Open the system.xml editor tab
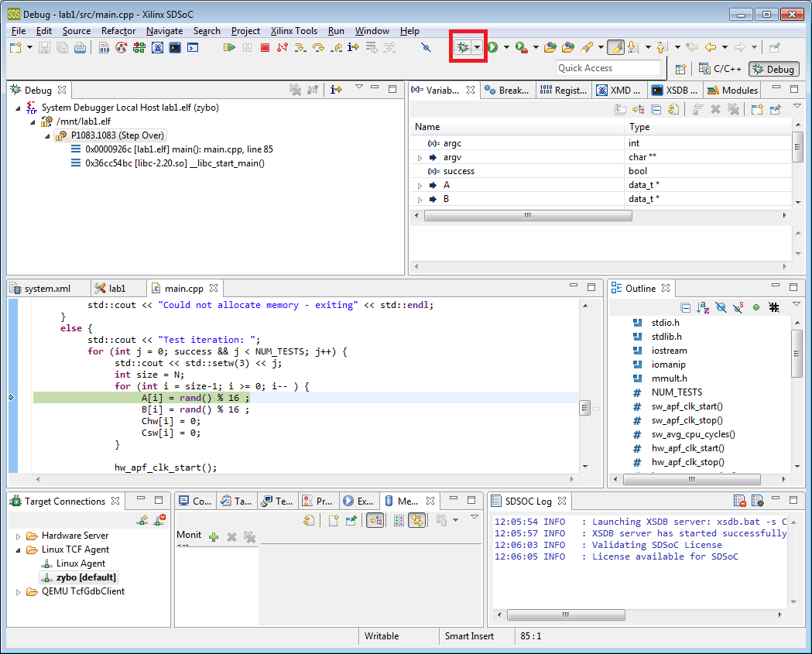 click(47, 289)
